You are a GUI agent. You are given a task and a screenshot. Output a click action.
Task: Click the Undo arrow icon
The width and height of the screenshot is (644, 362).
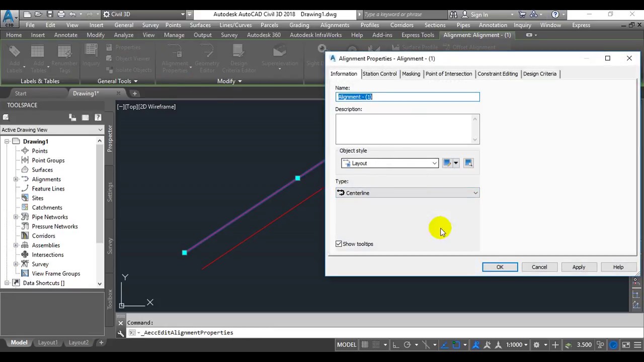[x=72, y=14]
